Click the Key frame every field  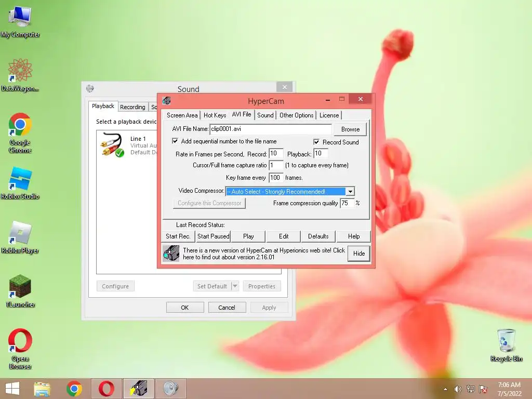(x=276, y=178)
